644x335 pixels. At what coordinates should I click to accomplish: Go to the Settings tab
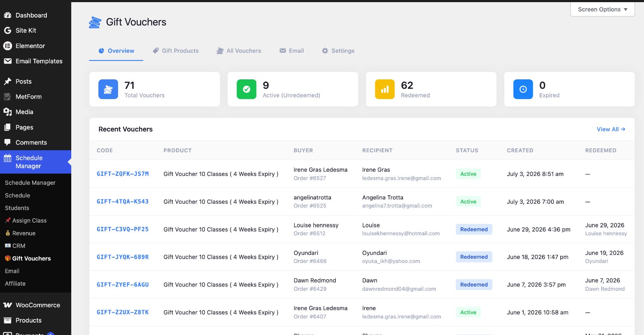338,51
